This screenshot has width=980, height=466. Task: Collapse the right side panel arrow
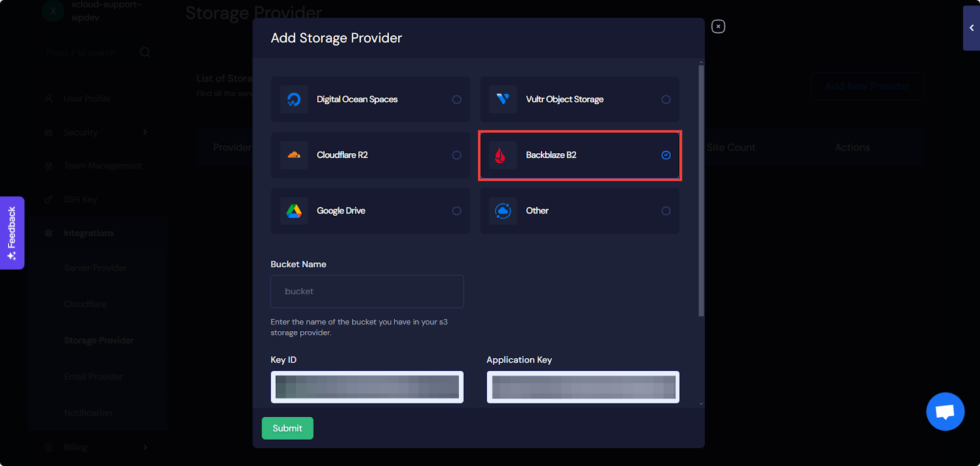point(971,28)
